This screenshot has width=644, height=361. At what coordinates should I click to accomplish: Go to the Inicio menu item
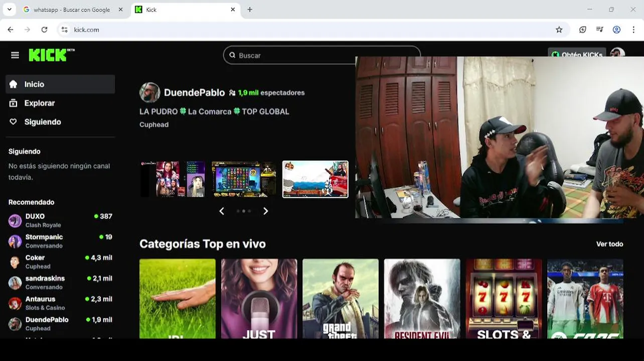60,84
